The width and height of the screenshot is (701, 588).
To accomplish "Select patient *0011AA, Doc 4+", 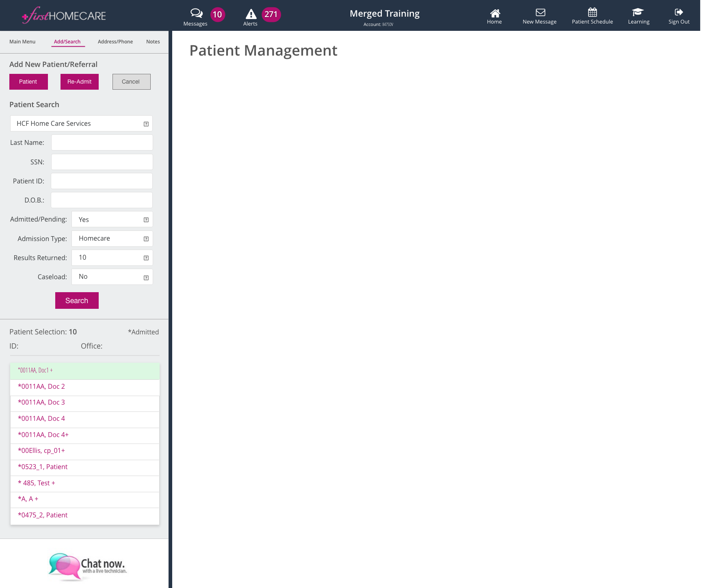I will coord(85,436).
